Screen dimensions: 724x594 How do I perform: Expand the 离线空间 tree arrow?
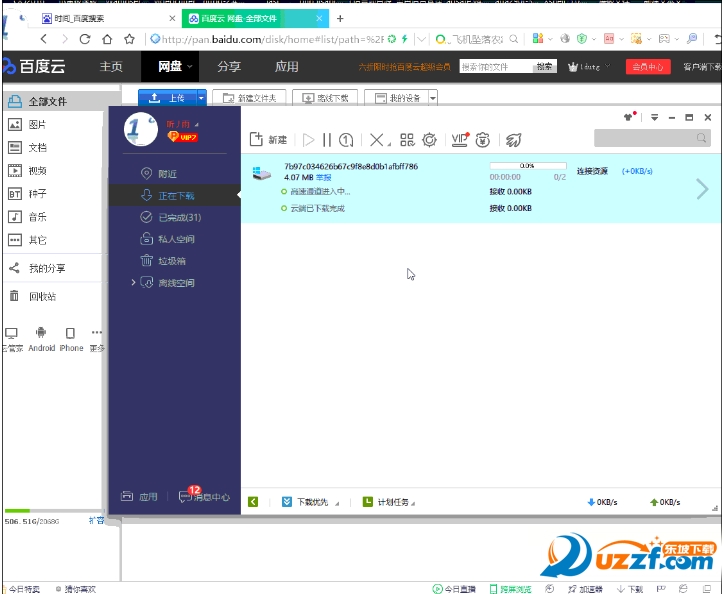click(133, 282)
